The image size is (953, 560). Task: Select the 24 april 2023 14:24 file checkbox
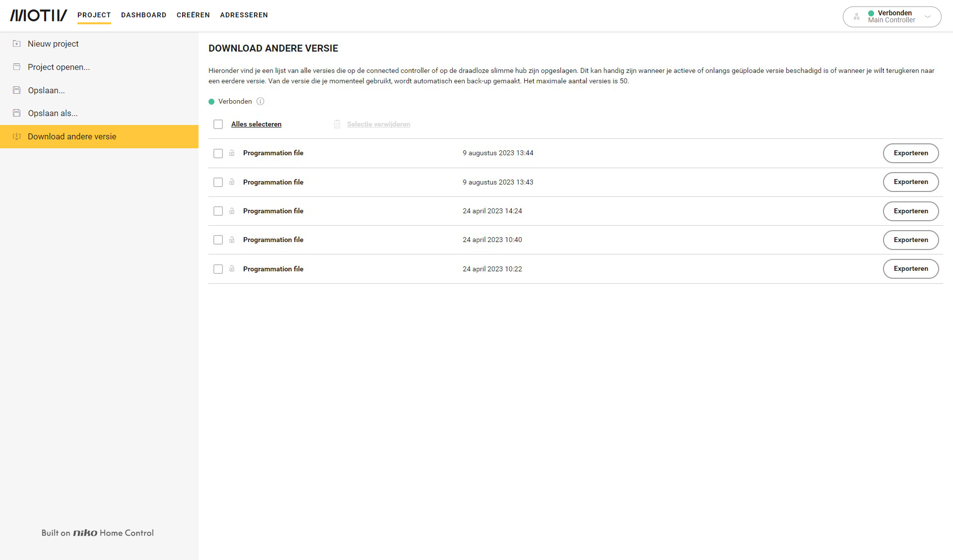point(218,211)
